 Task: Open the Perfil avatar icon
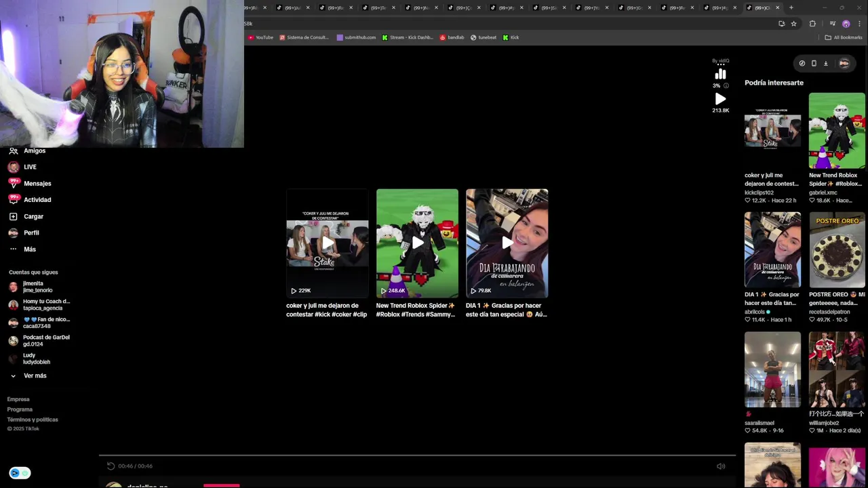click(x=13, y=232)
